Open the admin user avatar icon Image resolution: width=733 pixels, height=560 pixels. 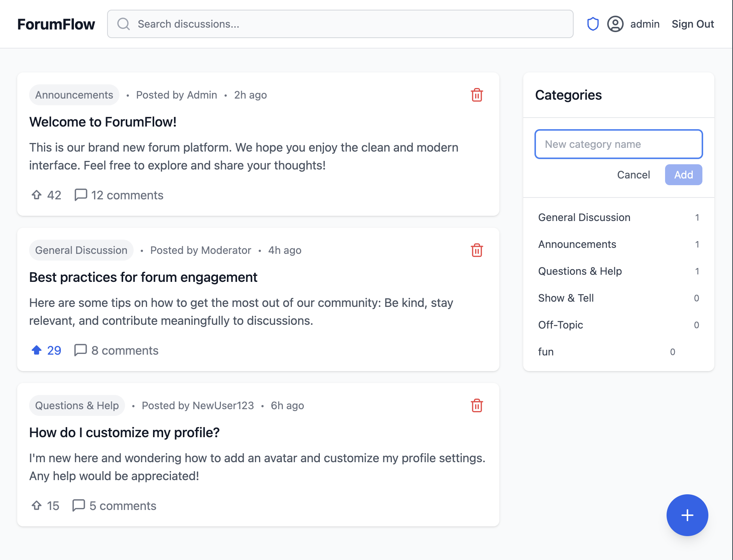(615, 24)
